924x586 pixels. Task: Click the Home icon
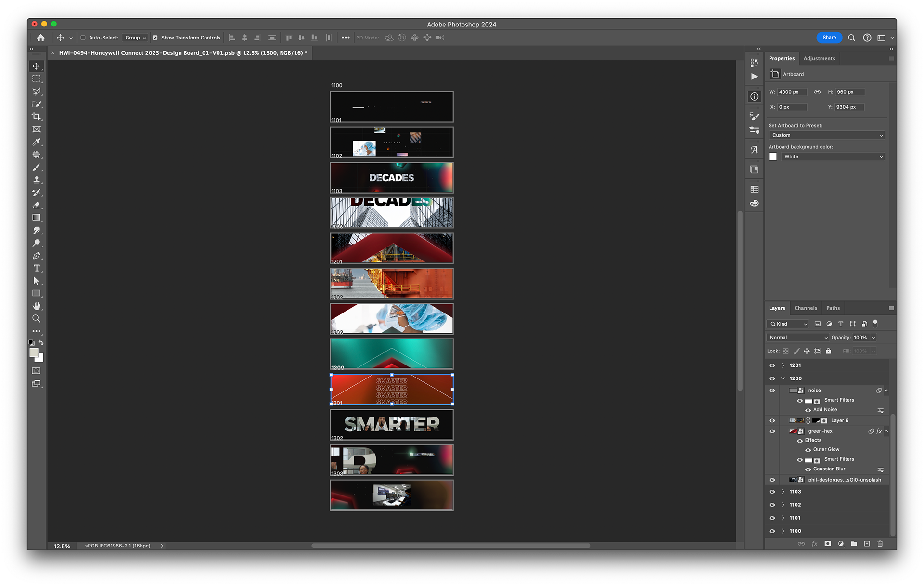click(x=41, y=38)
